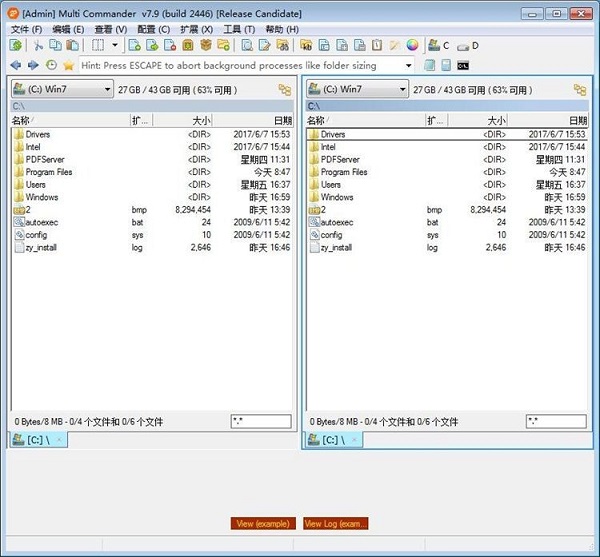This screenshot has height=557, width=600.
Task: Open the 工具 (T) menu
Action: [238, 29]
